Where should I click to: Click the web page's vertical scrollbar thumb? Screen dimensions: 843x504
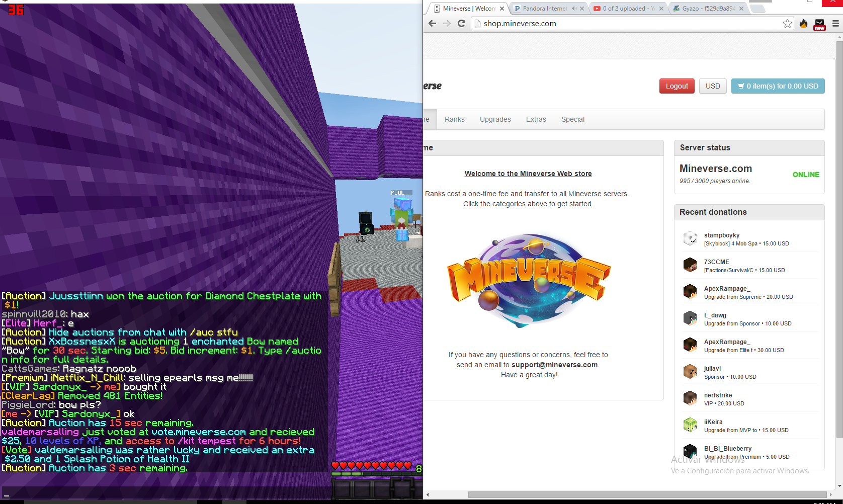point(839,240)
